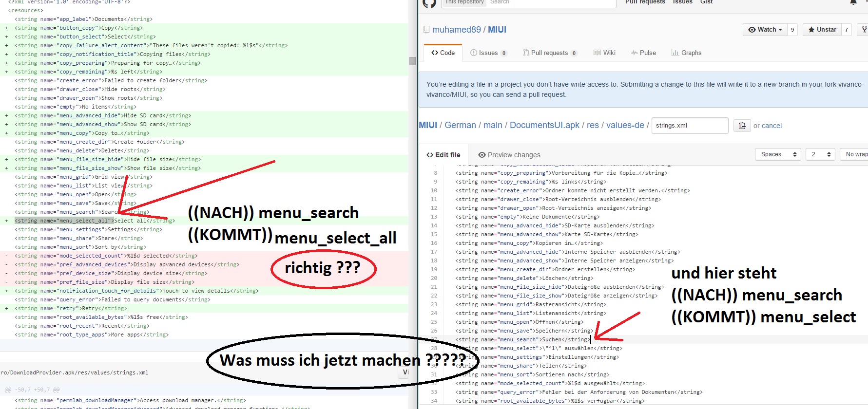Open the MIUI repository title link
This screenshot has width=868, height=409.
(x=497, y=30)
